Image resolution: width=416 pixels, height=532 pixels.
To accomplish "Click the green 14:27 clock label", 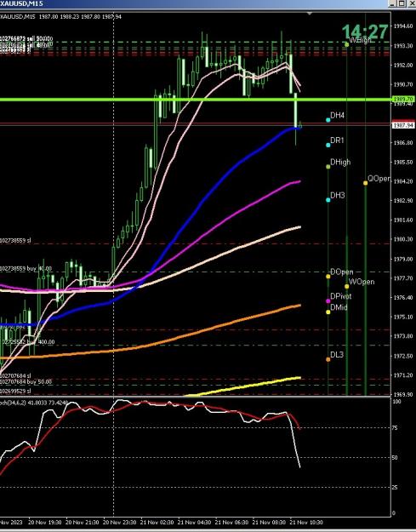I will (364, 32).
